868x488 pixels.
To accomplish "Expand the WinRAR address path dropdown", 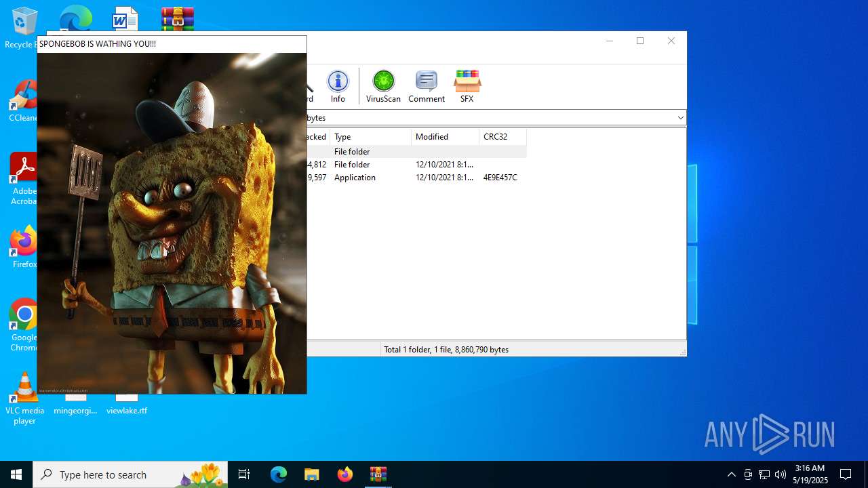I will 680,118.
